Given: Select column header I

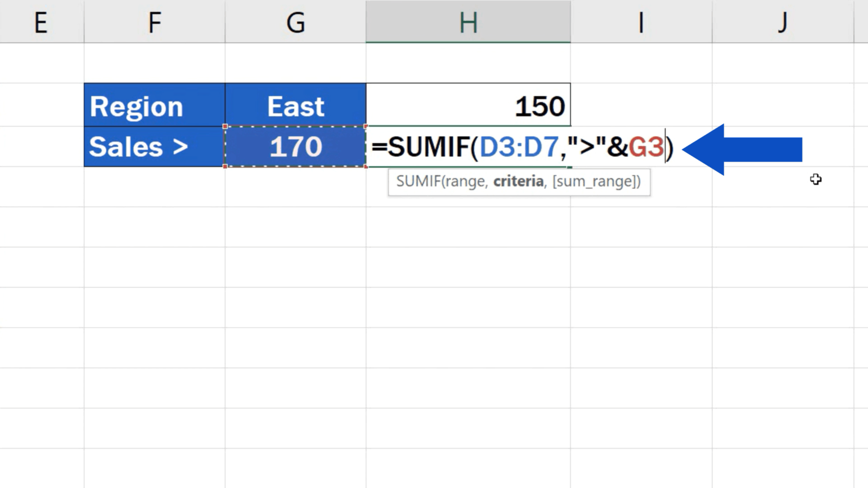Looking at the screenshot, I should [640, 21].
